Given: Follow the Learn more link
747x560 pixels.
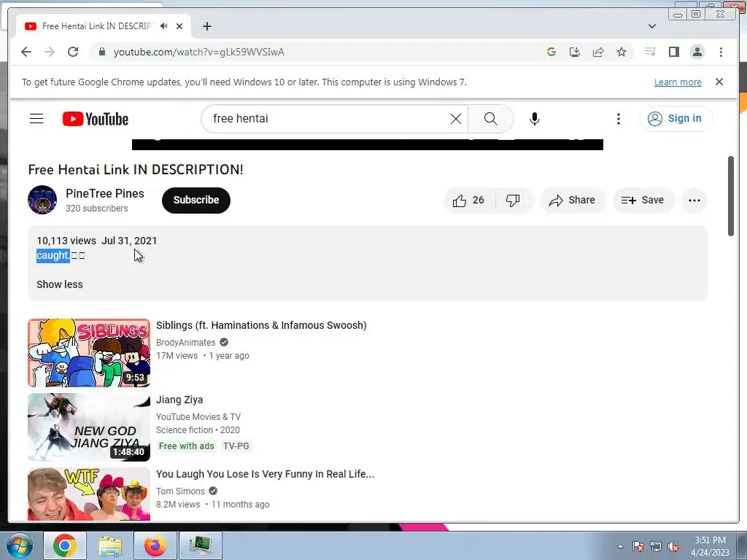Looking at the screenshot, I should click(x=678, y=82).
